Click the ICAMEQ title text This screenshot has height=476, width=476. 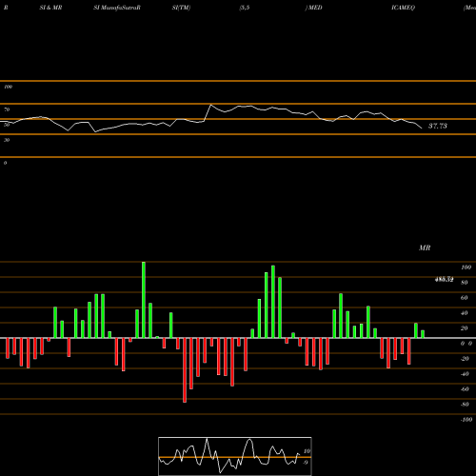pos(403,8)
